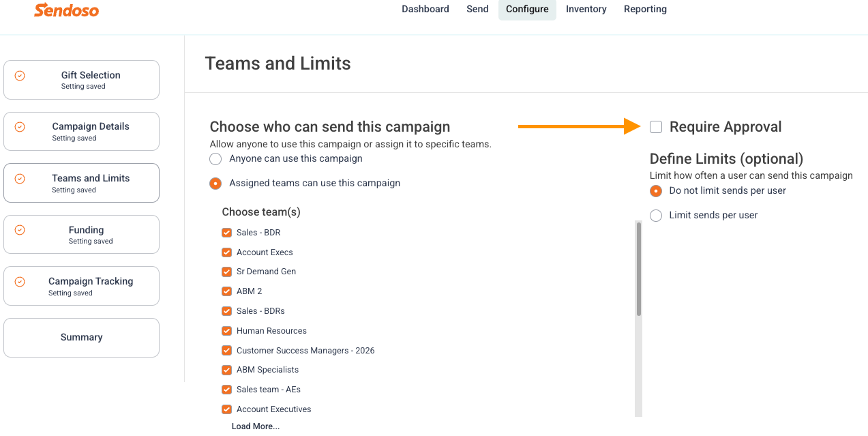Uncheck the Account Execs team
This screenshot has height=436, width=868.
(227, 252)
